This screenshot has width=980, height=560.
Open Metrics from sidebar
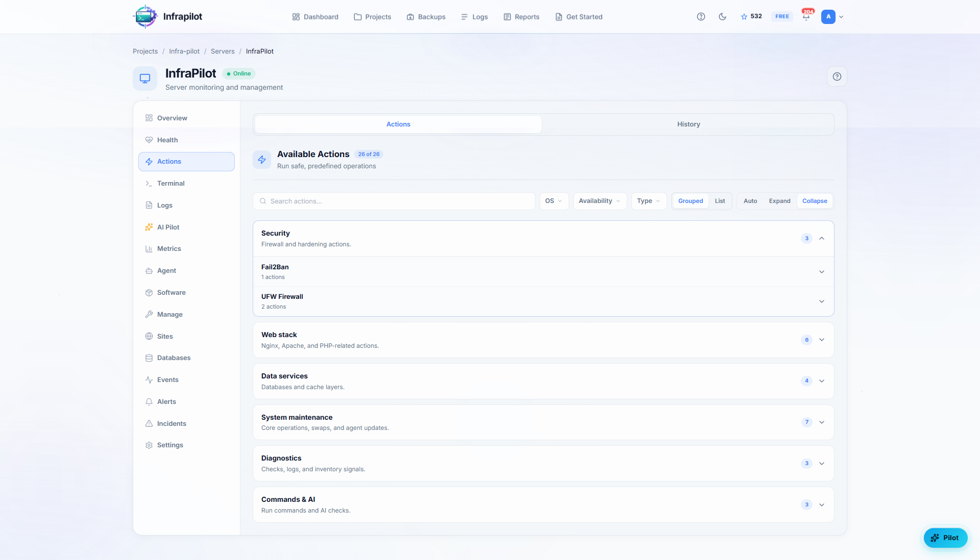[169, 249]
